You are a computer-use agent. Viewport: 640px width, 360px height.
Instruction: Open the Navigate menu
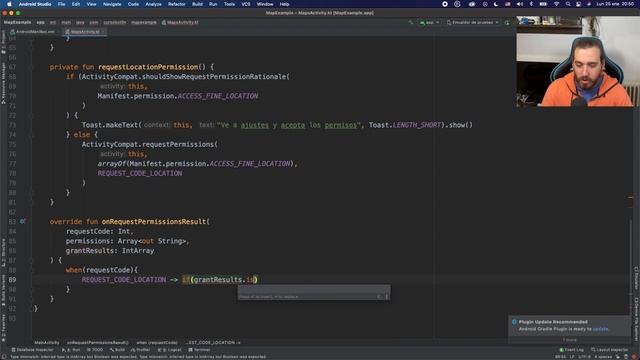click(112, 4)
